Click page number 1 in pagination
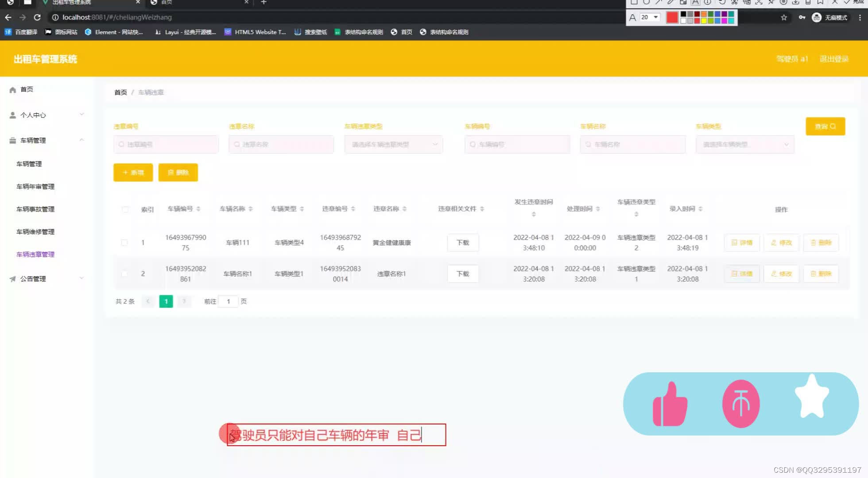 (166, 301)
